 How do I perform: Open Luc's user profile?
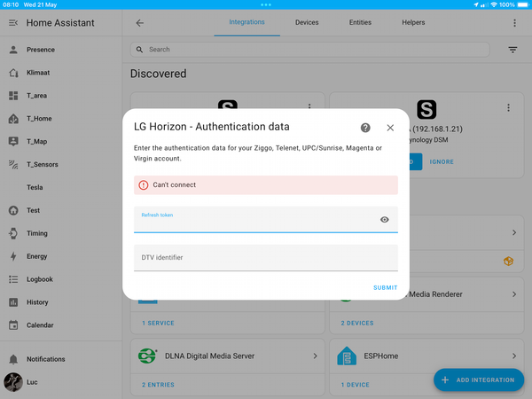tap(60, 382)
